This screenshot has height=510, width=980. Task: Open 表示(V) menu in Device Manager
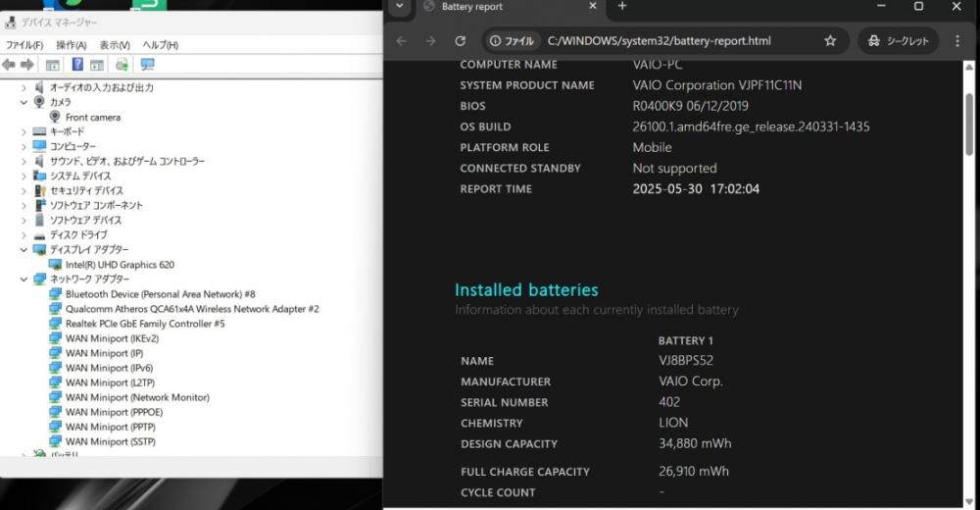pos(115,45)
